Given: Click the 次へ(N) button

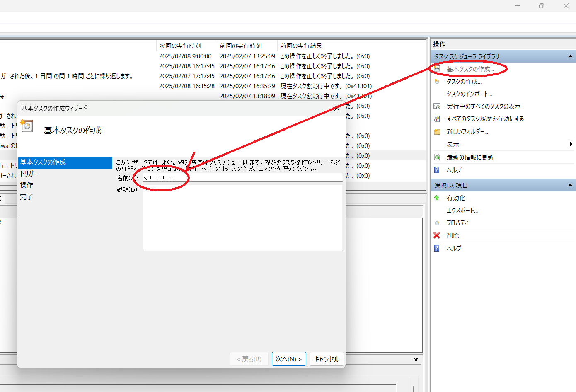Looking at the screenshot, I should (x=288, y=359).
